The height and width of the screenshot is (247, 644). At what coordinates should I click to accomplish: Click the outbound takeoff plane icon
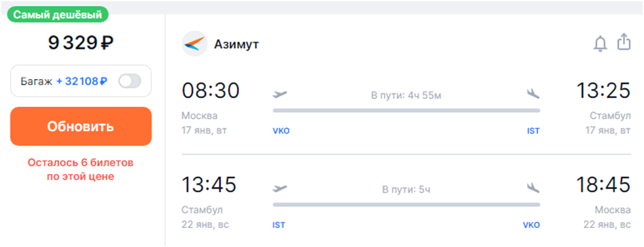(280, 94)
